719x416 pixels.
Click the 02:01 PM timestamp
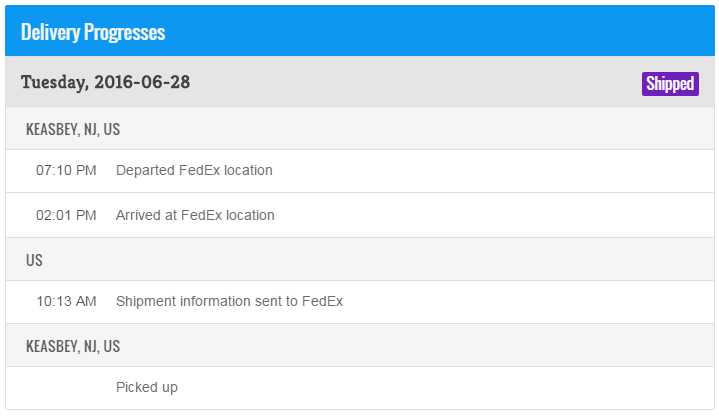click(66, 215)
